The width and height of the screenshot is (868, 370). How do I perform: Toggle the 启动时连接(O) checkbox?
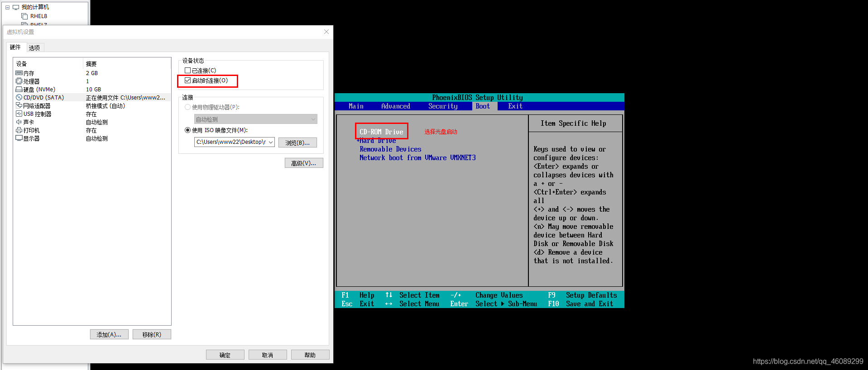point(187,81)
